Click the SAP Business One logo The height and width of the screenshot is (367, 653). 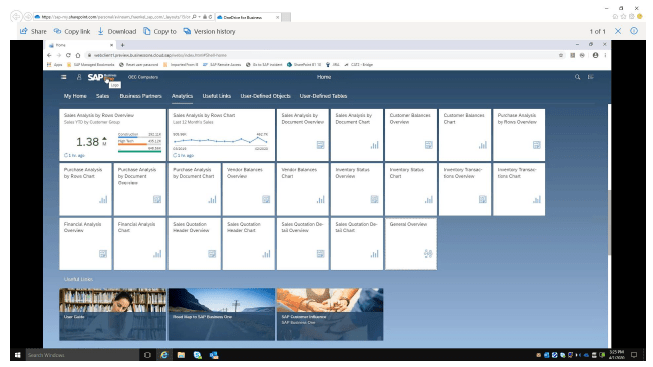click(102, 77)
